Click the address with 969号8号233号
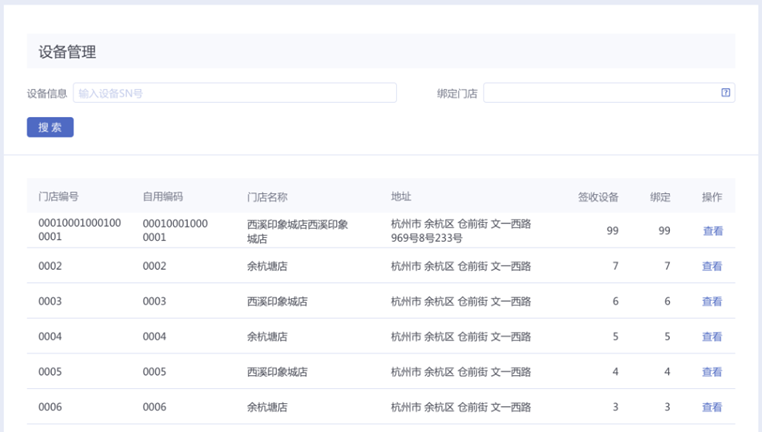762x432 pixels. point(460,231)
